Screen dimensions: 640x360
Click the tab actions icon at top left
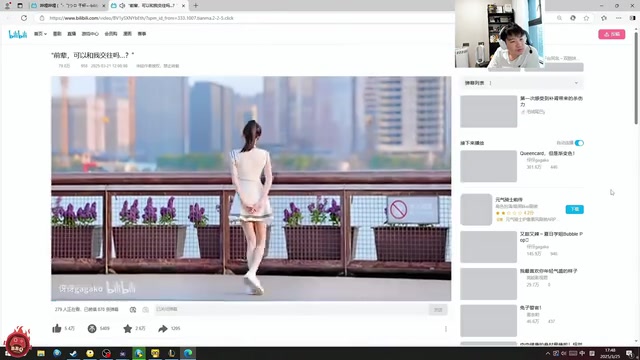click(20, 6)
